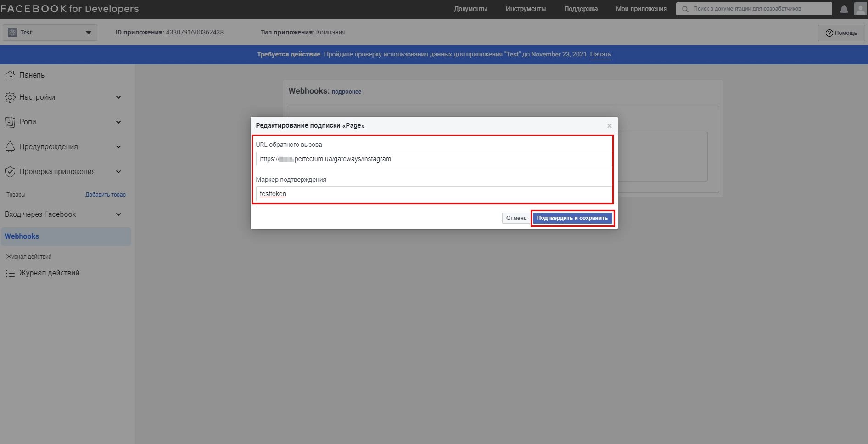Open the Инструменты menu
The height and width of the screenshot is (444, 868).
526,9
